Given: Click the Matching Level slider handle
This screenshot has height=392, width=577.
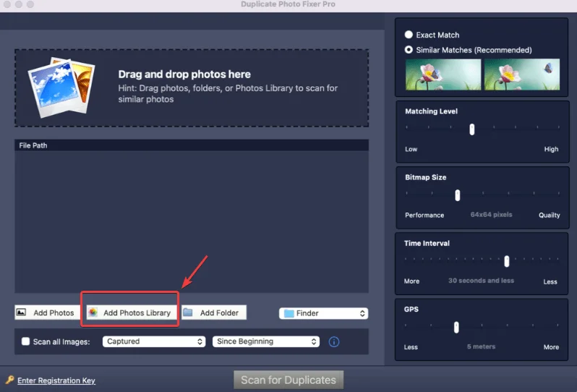Looking at the screenshot, I should [471, 129].
